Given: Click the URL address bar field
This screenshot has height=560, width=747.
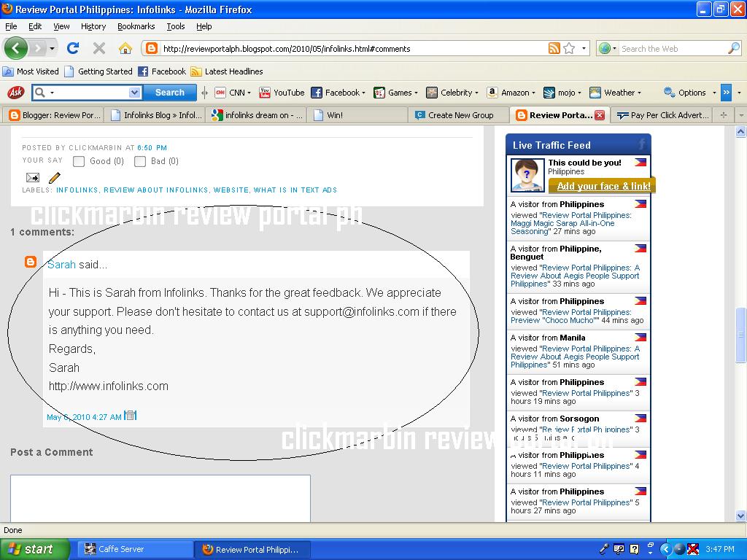Looking at the screenshot, I should [352, 49].
